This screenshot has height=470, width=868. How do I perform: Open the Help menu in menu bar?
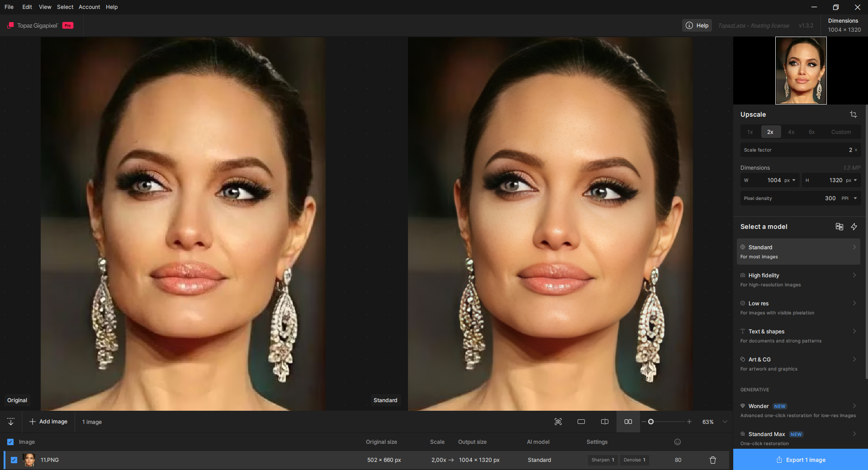point(112,7)
